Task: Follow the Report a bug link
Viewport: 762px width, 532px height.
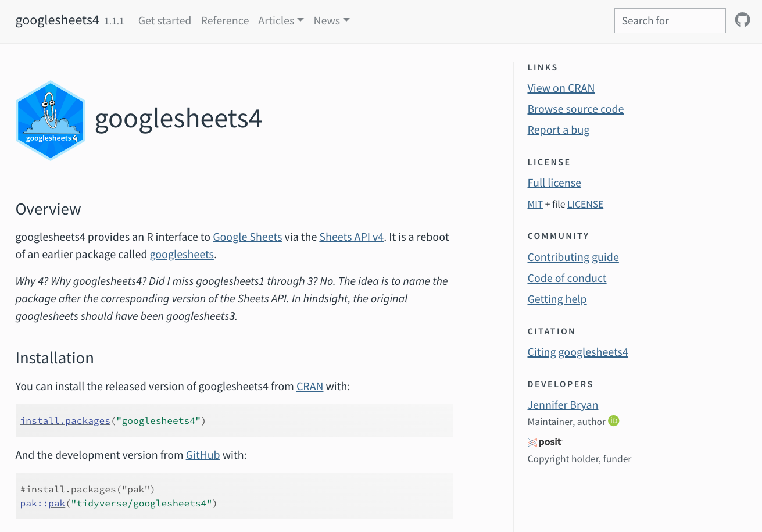Action: point(558,130)
